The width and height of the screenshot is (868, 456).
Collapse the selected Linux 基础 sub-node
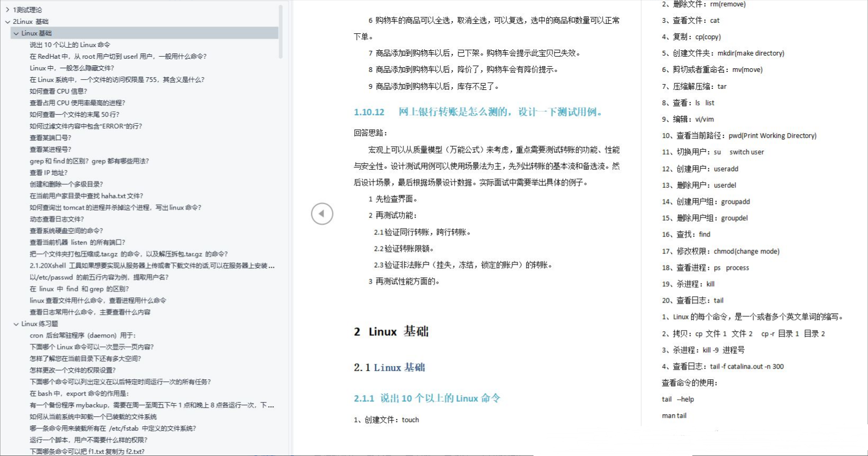pyautogui.click(x=16, y=33)
